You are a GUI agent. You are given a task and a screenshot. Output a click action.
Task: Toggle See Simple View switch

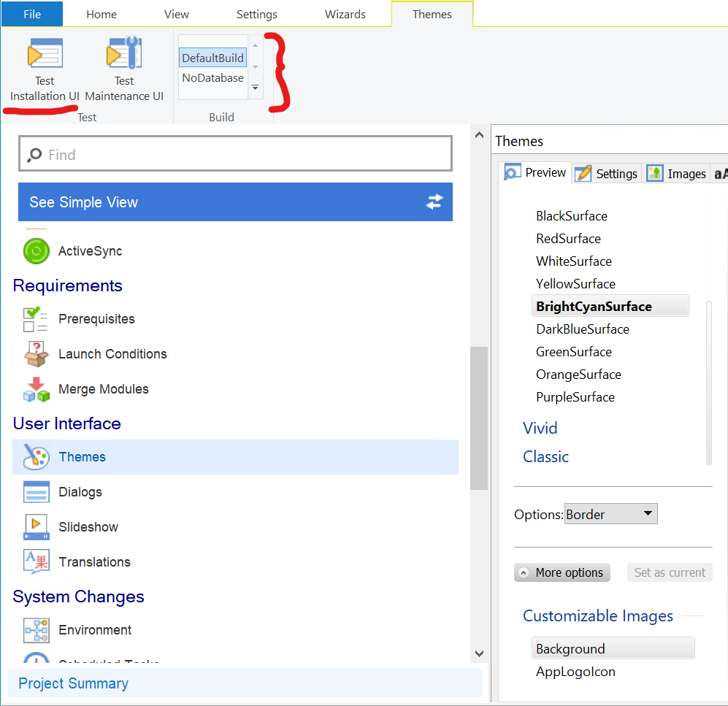point(434,202)
